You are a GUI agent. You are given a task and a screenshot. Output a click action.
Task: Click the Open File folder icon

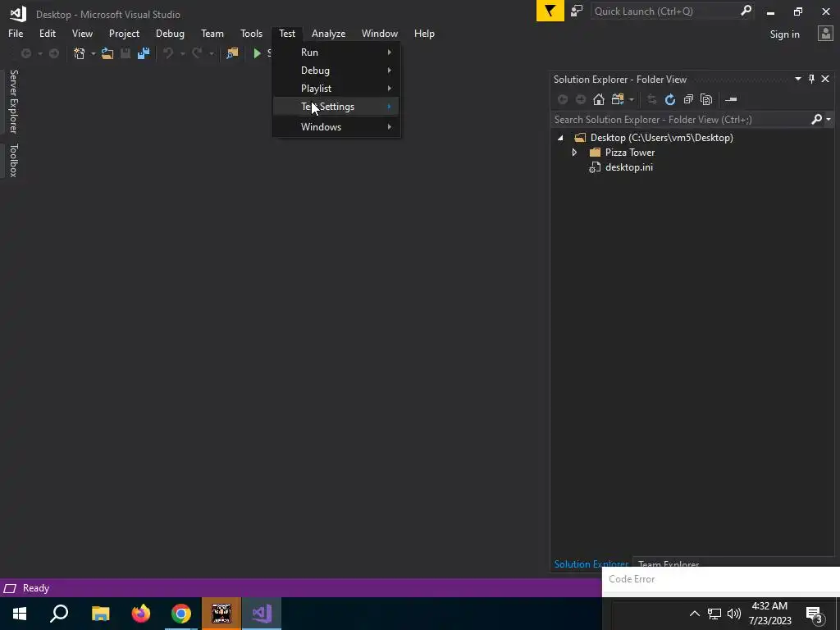point(107,53)
